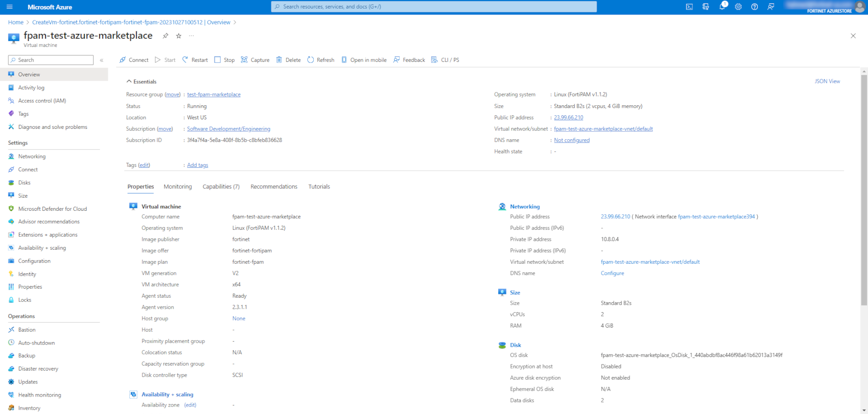Switch to Monitoring tab
Viewport: 868px width, 414px height.
pos(178,187)
